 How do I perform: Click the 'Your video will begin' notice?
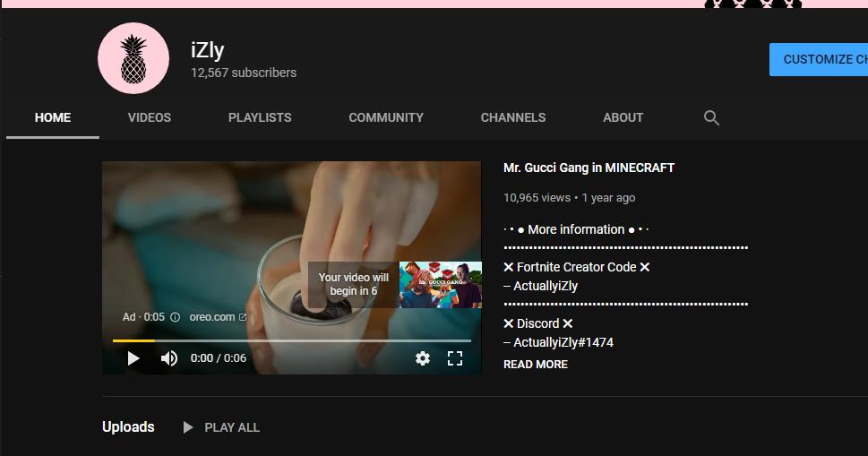point(354,285)
